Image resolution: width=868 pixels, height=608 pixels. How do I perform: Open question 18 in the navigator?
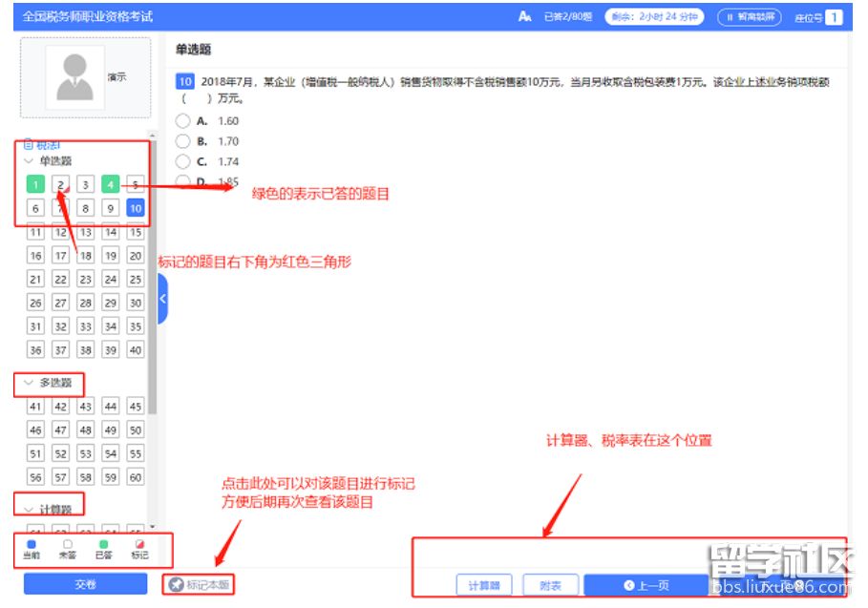(85, 256)
